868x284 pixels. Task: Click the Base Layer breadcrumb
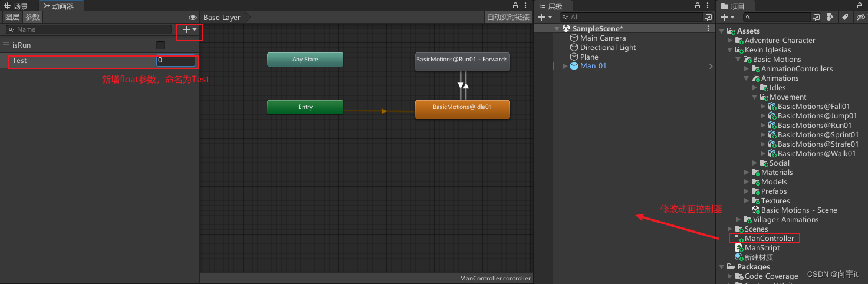tap(222, 17)
